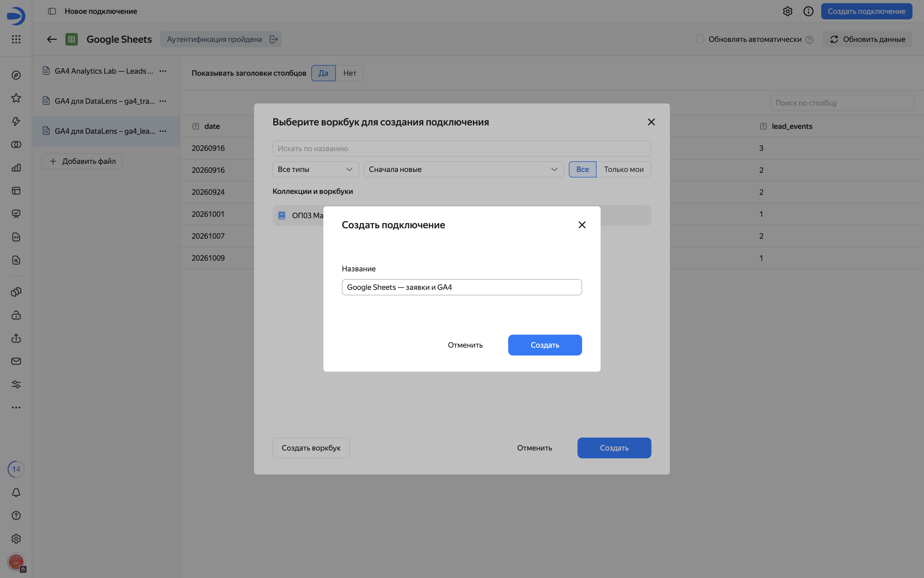Click the DataLens logo icon
The height and width of the screenshot is (578, 924).
(x=16, y=16)
